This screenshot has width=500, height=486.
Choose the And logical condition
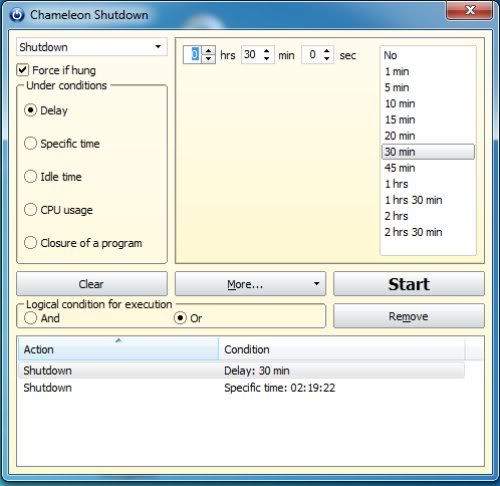30,318
